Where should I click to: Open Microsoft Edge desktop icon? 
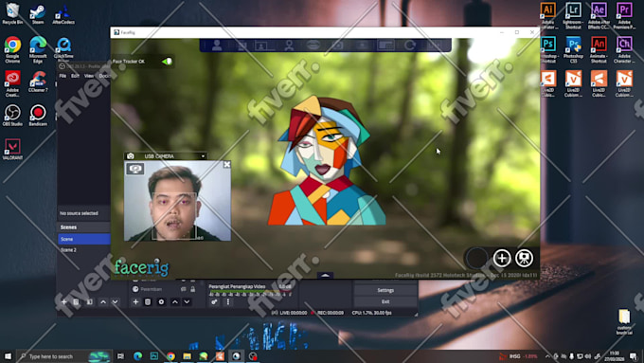(38, 49)
